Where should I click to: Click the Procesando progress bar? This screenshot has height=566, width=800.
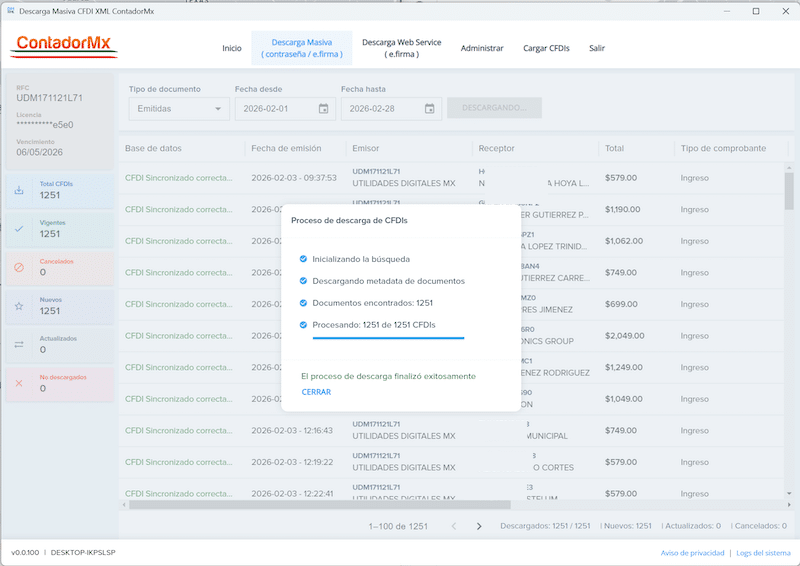point(388,338)
